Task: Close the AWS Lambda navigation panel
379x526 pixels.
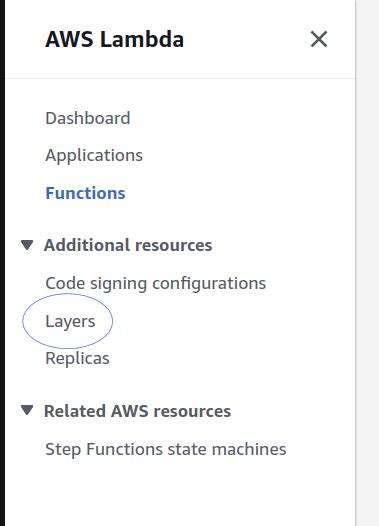Action: [319, 39]
